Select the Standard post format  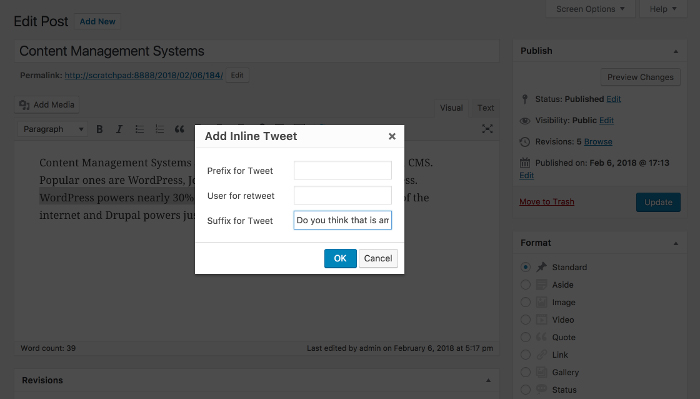pyautogui.click(x=525, y=267)
